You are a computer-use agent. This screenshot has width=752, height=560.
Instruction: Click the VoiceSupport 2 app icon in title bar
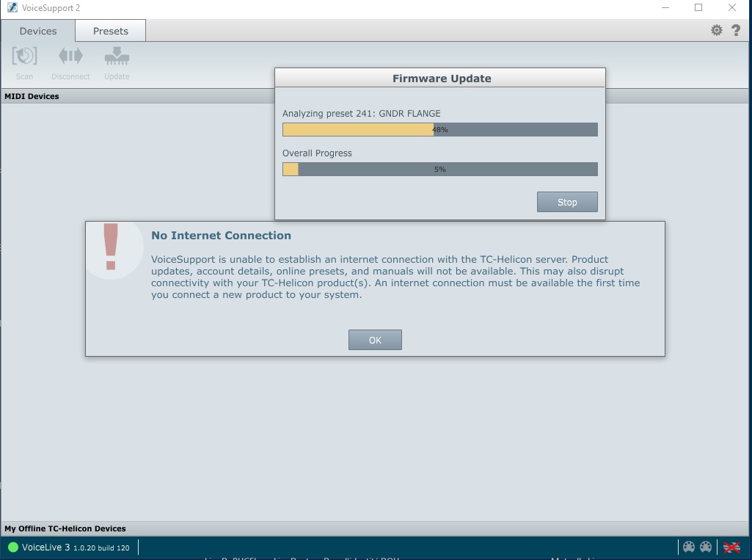point(12,7)
